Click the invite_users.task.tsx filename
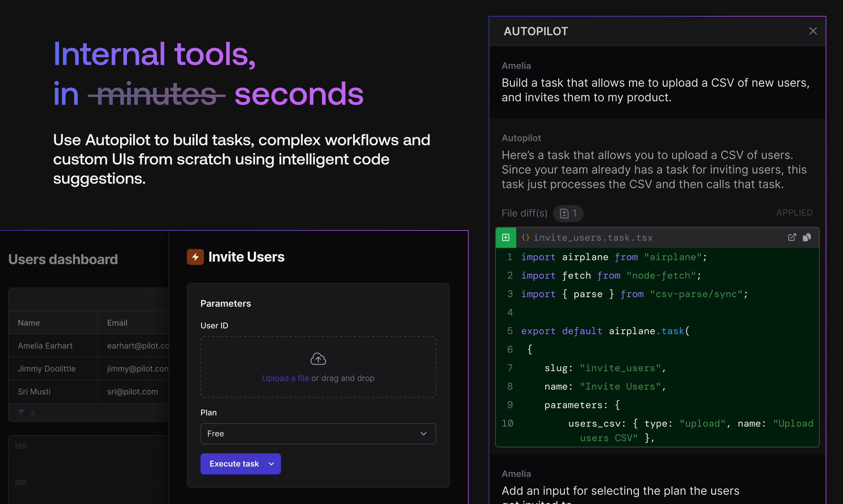 point(593,237)
